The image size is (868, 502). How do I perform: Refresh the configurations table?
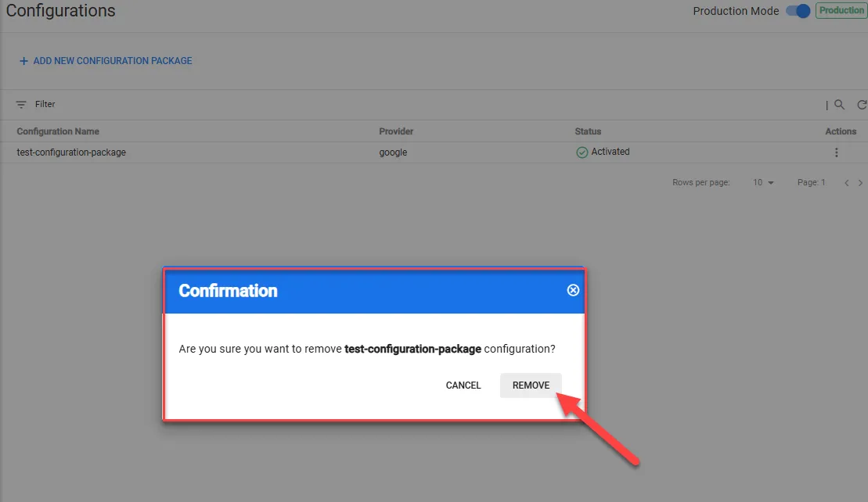coord(862,105)
